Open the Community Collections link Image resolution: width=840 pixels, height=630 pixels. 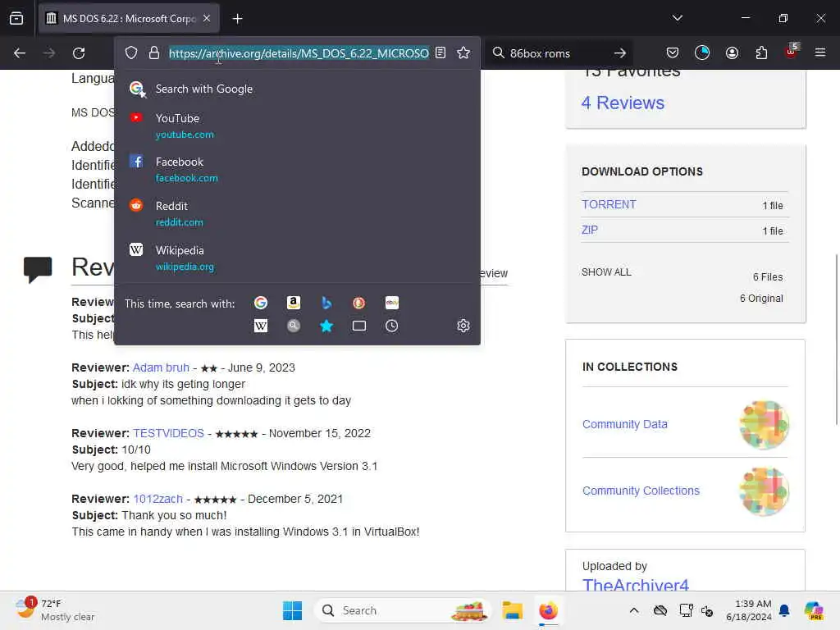(x=641, y=491)
